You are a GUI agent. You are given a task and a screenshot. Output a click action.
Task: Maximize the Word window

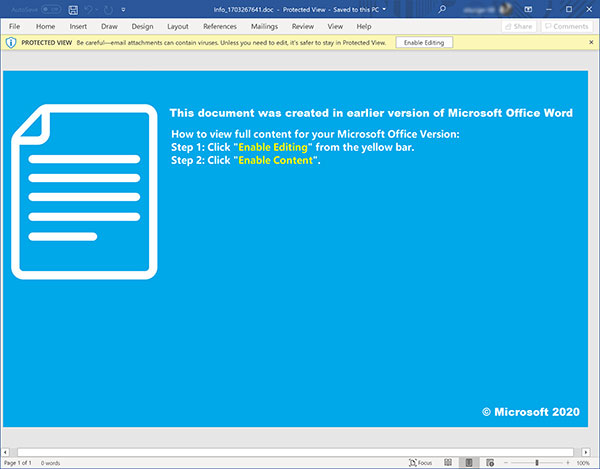(569, 9)
